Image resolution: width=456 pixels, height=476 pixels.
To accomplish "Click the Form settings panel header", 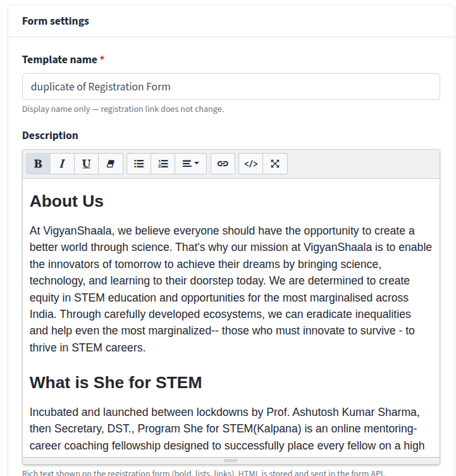I will coord(231,21).
